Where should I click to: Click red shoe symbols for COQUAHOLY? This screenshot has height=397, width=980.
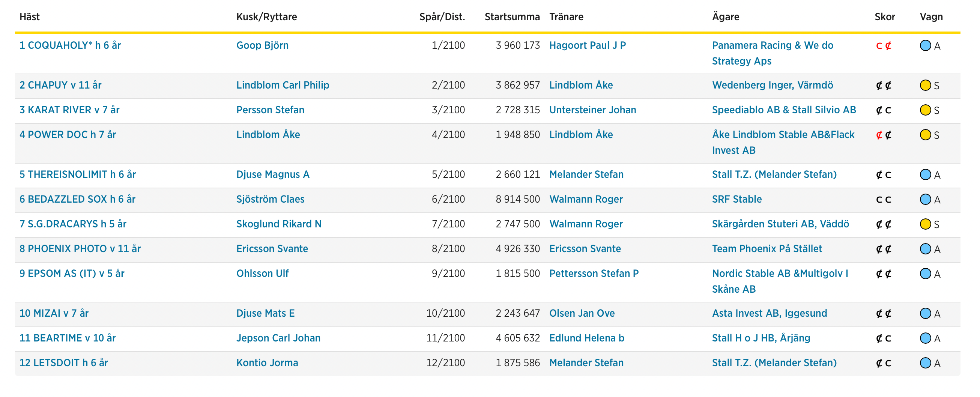(x=883, y=46)
